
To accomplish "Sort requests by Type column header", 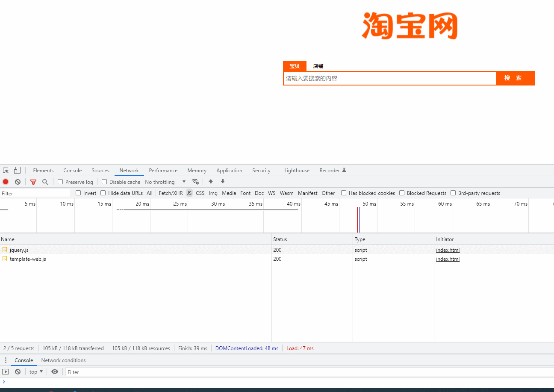I will (x=393, y=239).
